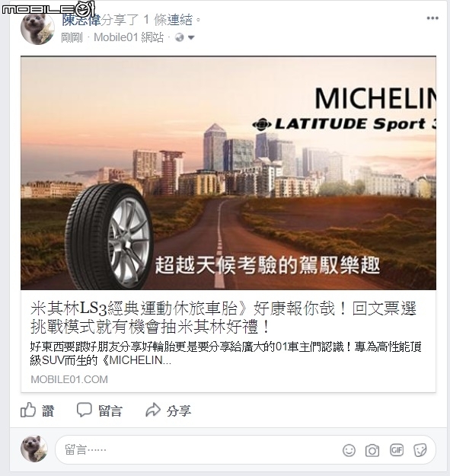This screenshot has width=450, height=476.
Task: Open the 米其林LS3 article headline link
Action: pos(223,318)
